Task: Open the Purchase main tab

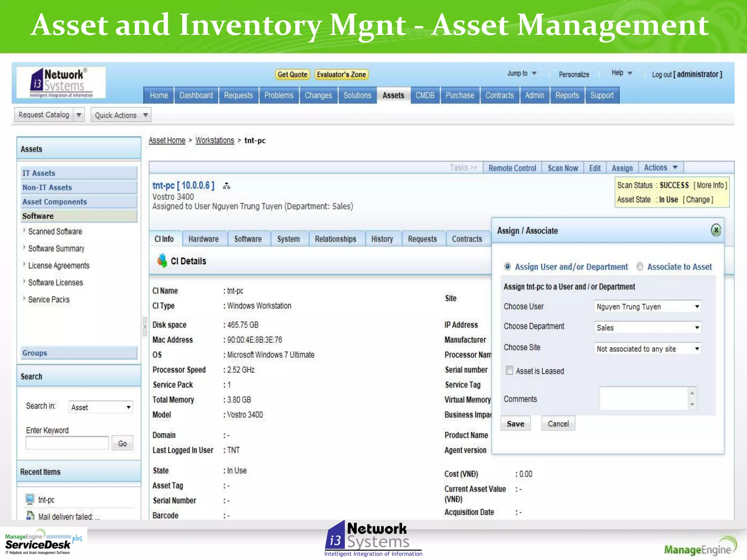Action: pos(460,95)
